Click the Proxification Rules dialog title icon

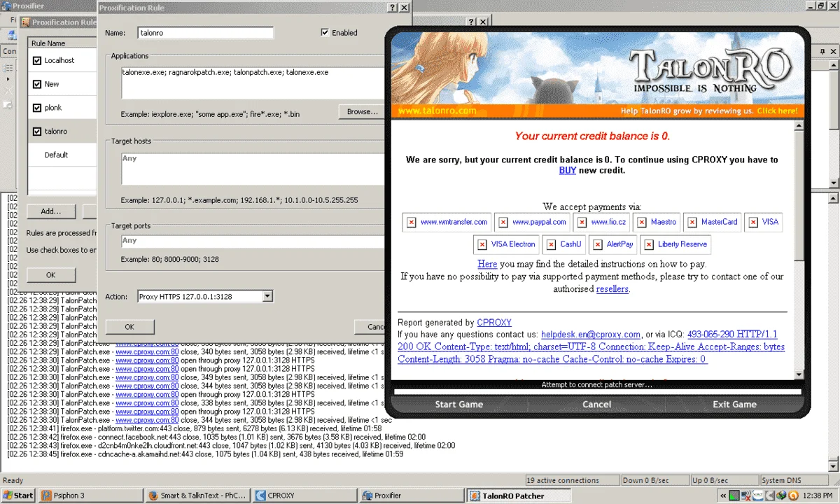(25, 22)
